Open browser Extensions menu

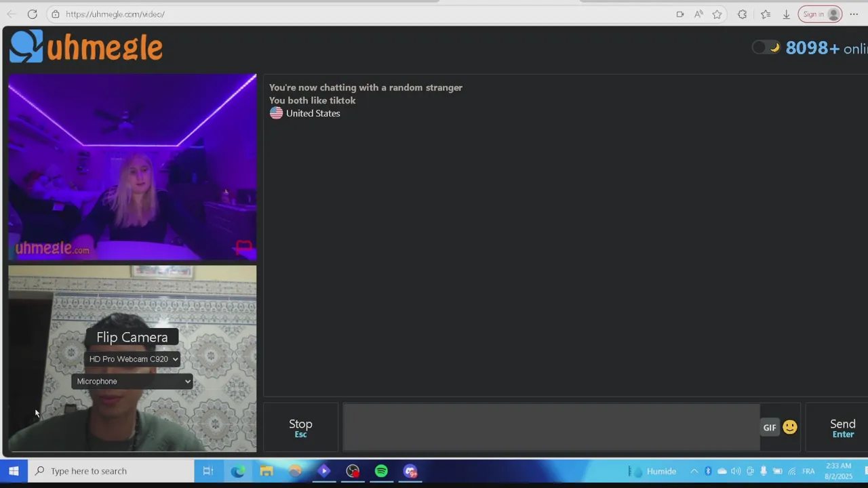tap(742, 14)
